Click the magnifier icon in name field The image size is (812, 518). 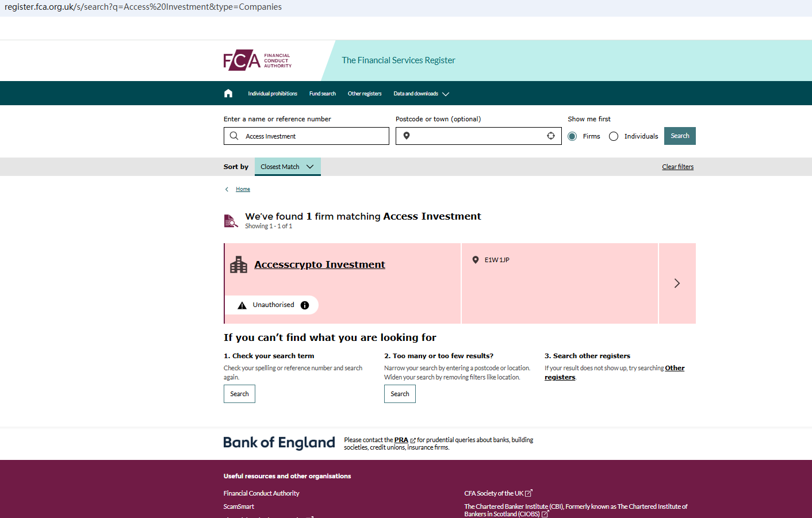pos(234,136)
